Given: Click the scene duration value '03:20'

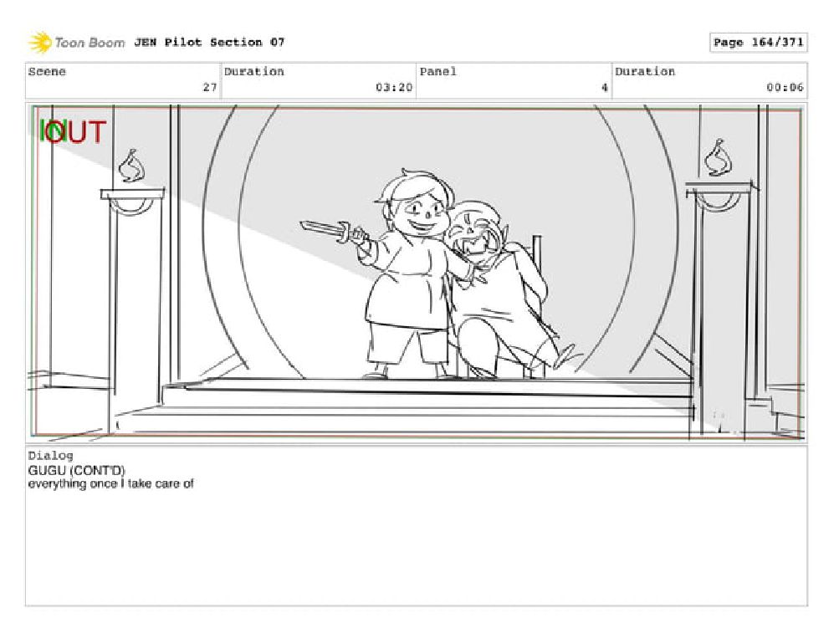Looking at the screenshot, I should coord(394,87).
